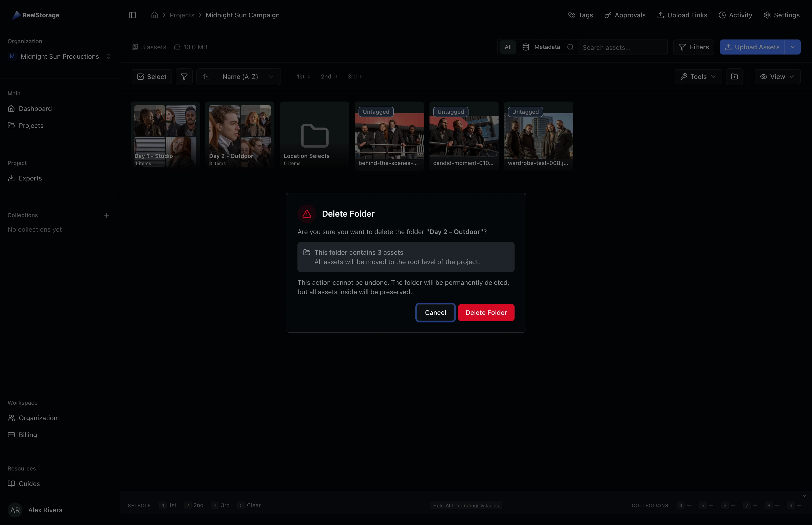
Task: Cancel the Delete Folder dialog
Action: [x=435, y=312]
